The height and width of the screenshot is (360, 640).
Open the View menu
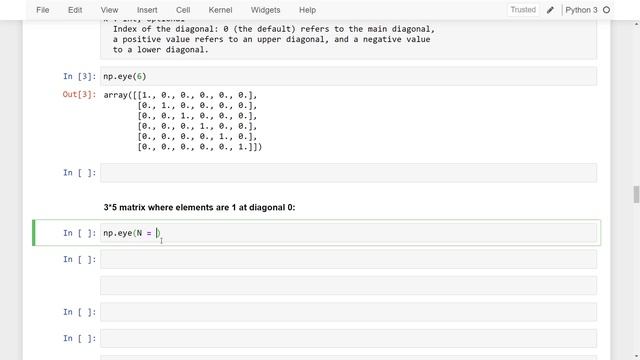tap(109, 10)
